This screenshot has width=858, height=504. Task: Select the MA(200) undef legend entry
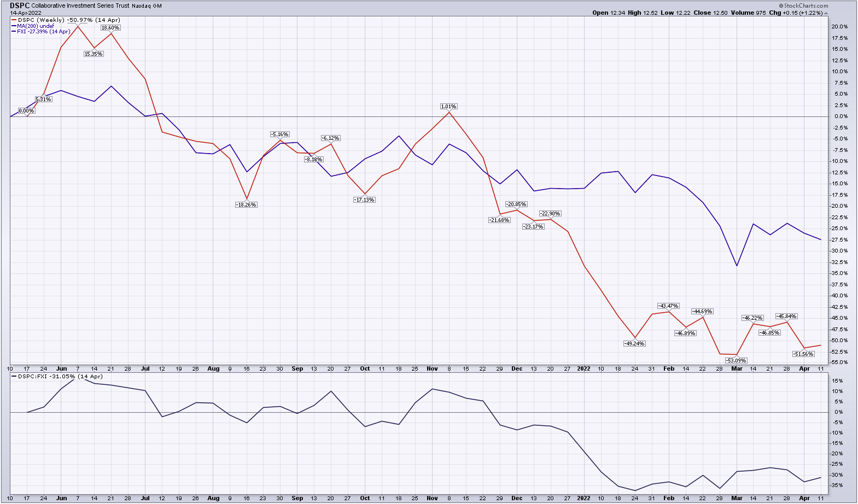tap(36, 26)
